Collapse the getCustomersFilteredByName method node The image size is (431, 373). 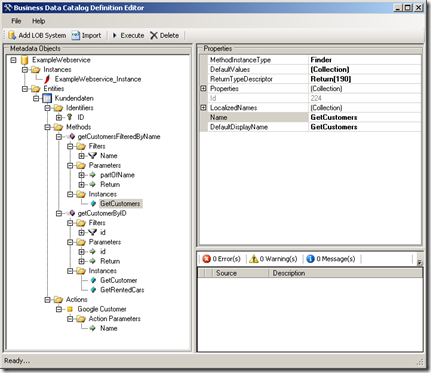click(59, 137)
